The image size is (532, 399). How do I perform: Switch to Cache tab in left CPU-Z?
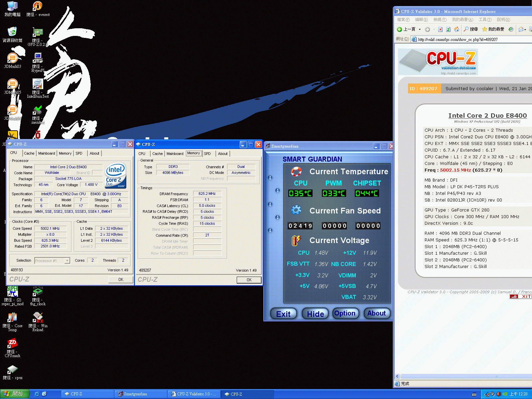tap(29, 153)
